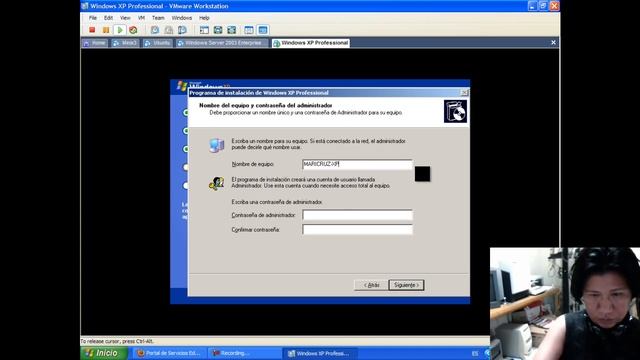Toggle the sidebar panel toolbar icon
This screenshot has width=640, height=360.
[204, 30]
